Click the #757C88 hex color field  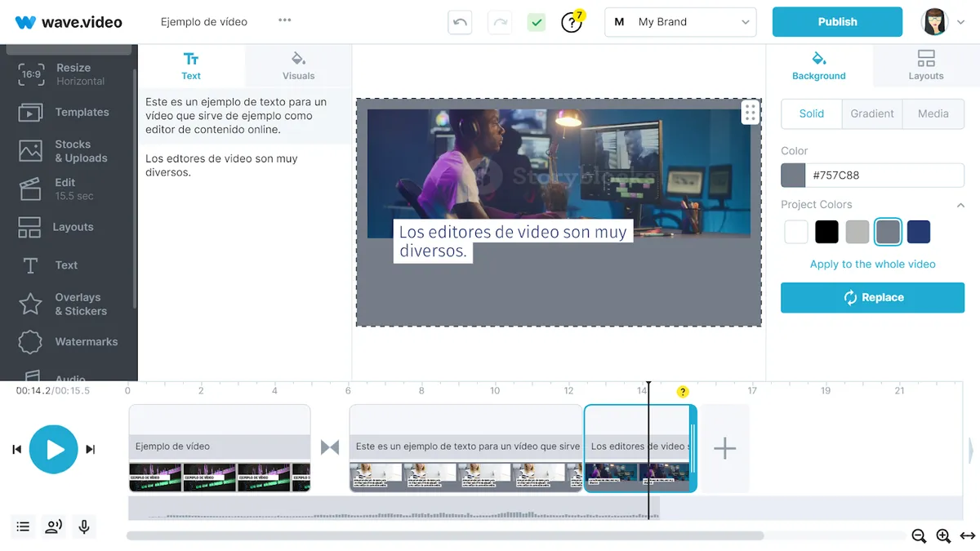tap(884, 175)
